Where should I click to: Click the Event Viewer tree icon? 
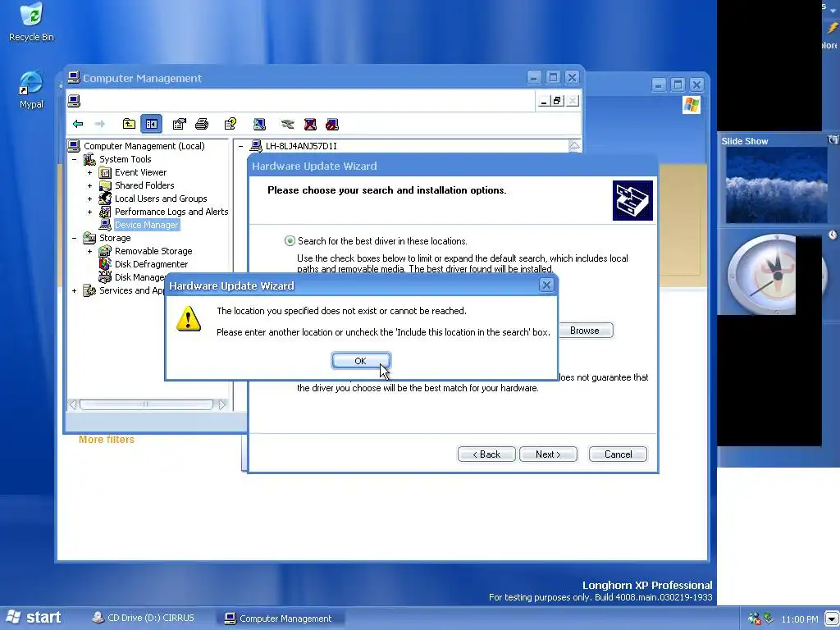point(106,172)
